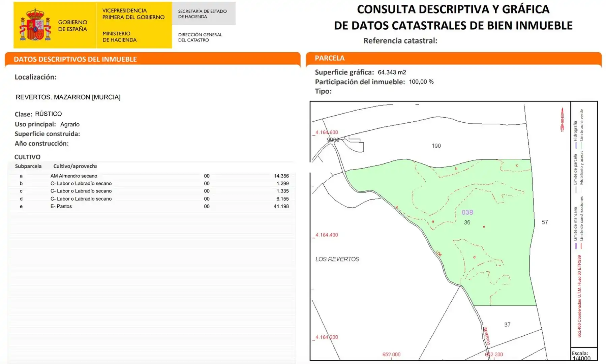Screen dimensions: 606x364
Task: Click the 'Tipo:' label
Action: pos(323,91)
